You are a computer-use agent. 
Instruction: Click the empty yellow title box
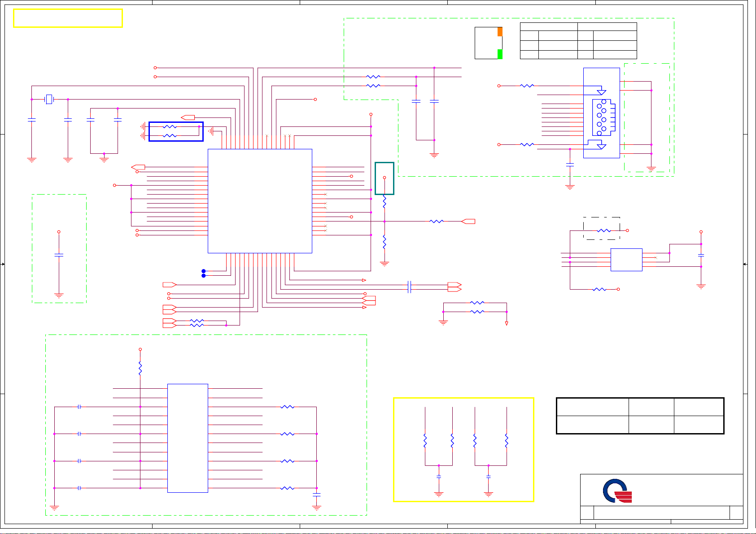coord(68,18)
